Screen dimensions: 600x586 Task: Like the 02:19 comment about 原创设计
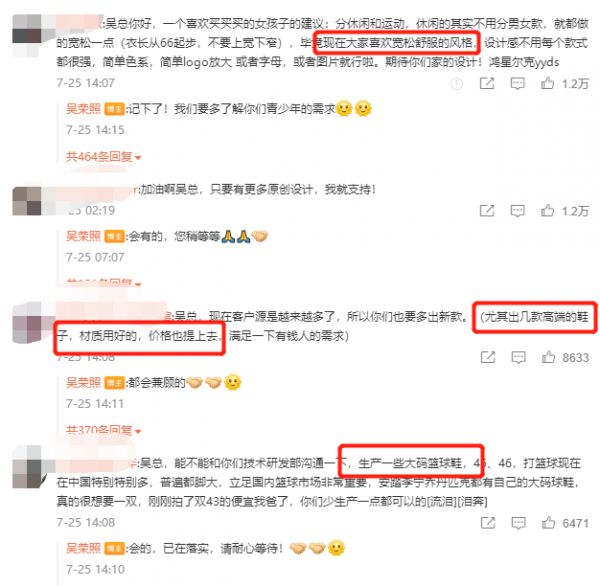[x=547, y=211]
